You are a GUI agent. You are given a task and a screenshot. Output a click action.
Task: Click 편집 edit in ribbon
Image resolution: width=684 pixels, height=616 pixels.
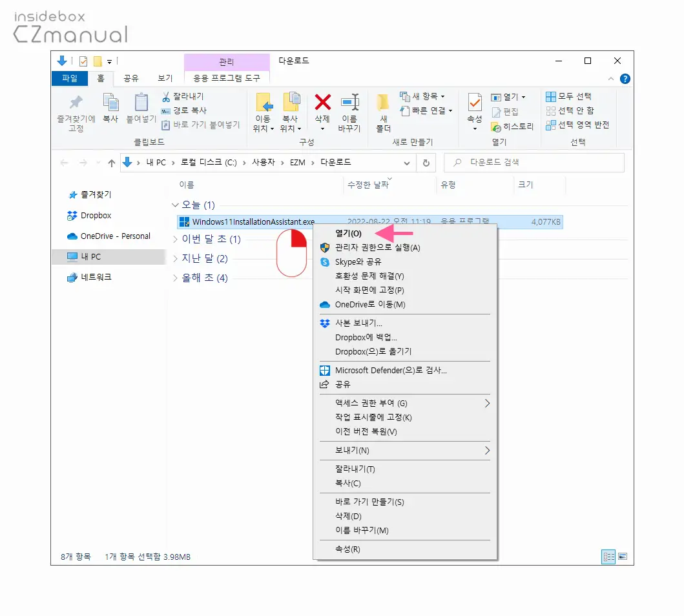[x=504, y=112]
